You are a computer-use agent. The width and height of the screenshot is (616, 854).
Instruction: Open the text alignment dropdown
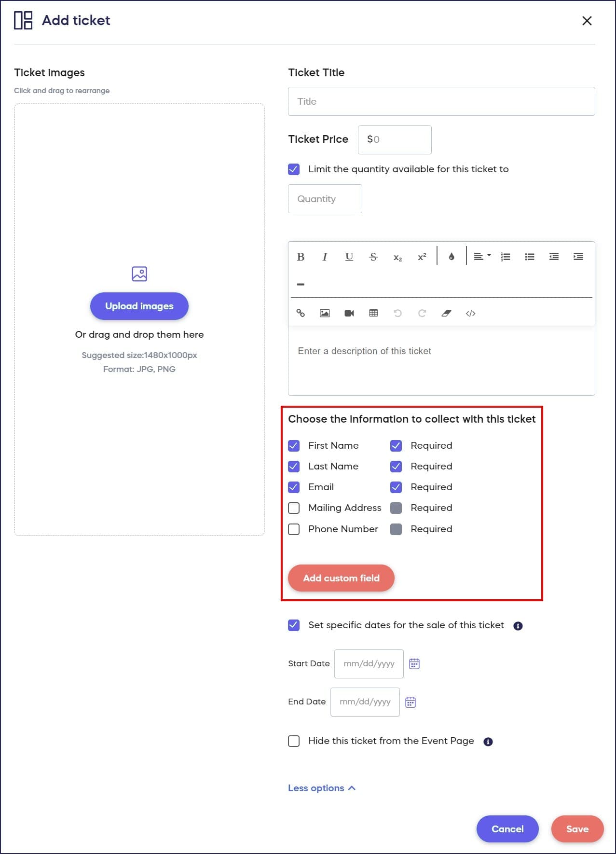click(482, 257)
